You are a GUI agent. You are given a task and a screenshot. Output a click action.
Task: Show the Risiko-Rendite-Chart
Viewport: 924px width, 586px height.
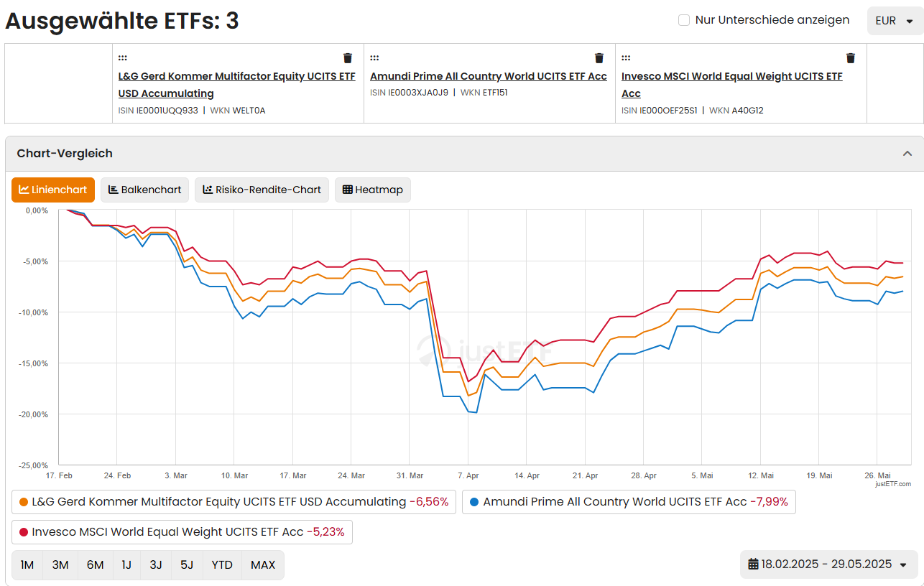coord(262,190)
